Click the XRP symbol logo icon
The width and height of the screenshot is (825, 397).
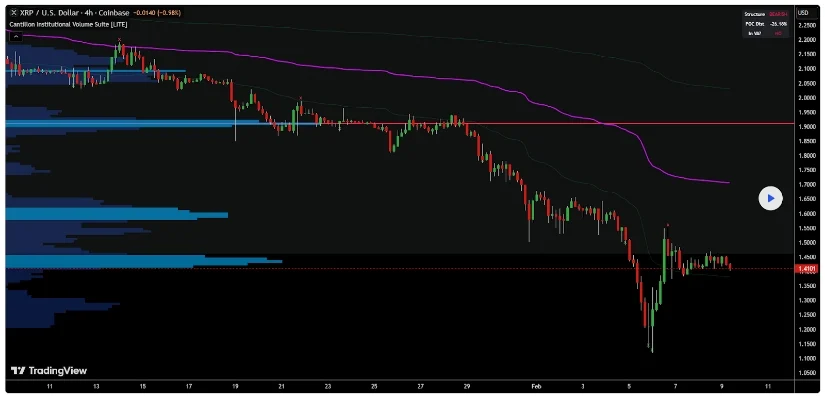(14, 13)
